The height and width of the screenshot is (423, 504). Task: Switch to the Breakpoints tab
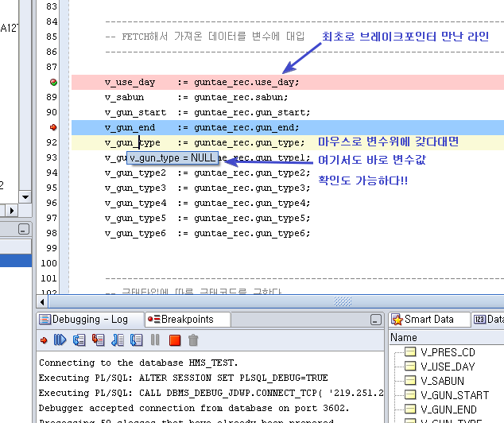point(181,319)
